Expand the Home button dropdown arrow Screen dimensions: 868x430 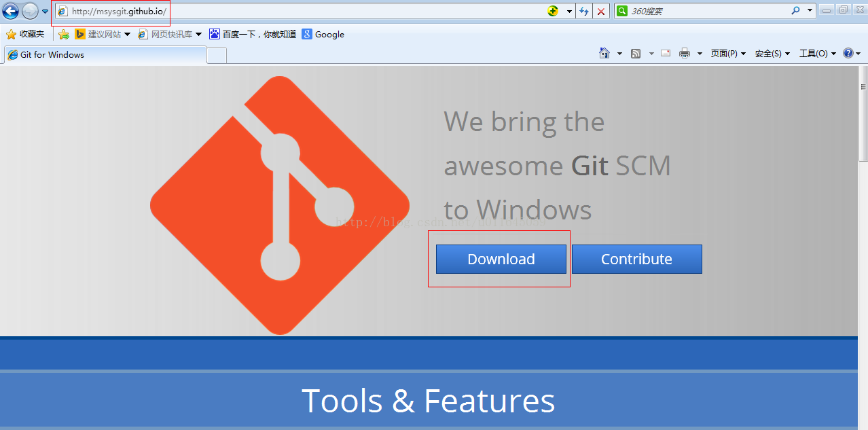619,54
